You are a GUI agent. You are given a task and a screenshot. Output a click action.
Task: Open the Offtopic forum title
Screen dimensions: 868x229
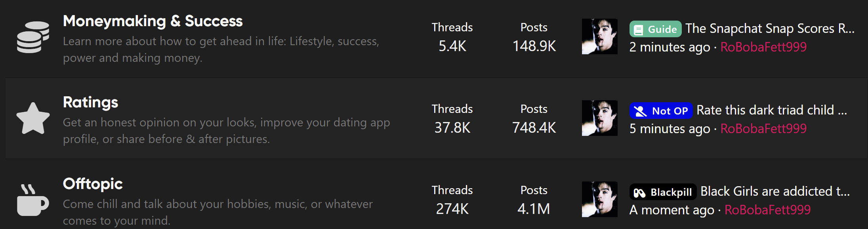tap(93, 184)
